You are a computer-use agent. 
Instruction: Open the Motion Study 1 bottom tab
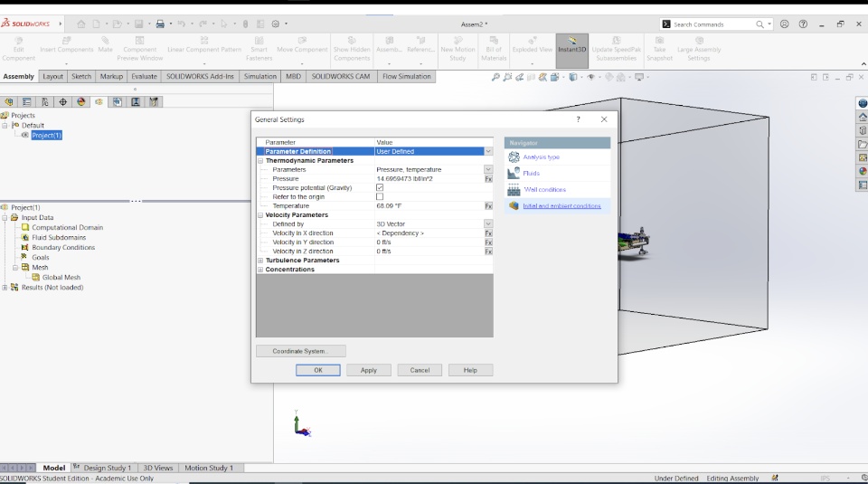pos(209,468)
